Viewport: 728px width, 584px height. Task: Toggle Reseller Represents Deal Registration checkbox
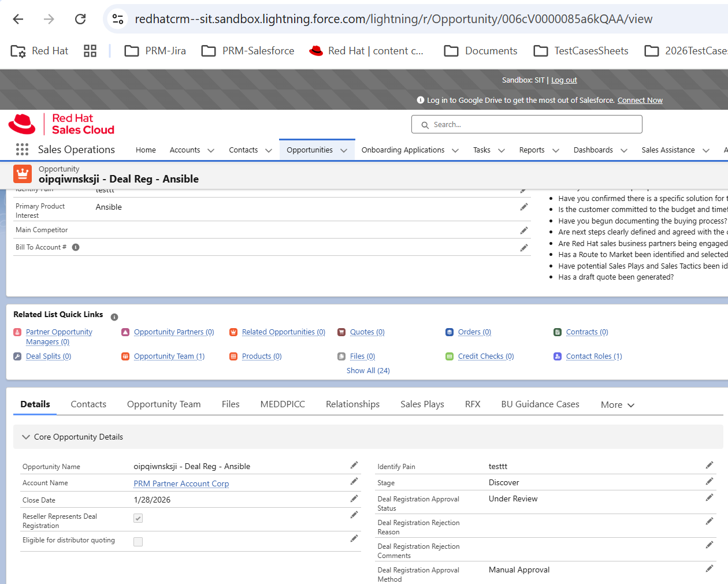(138, 518)
